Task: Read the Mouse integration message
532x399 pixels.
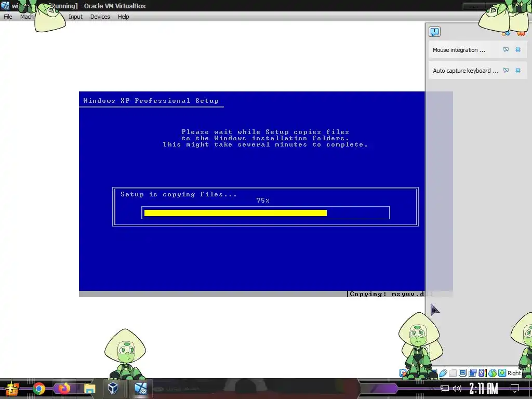Action: 459,50
